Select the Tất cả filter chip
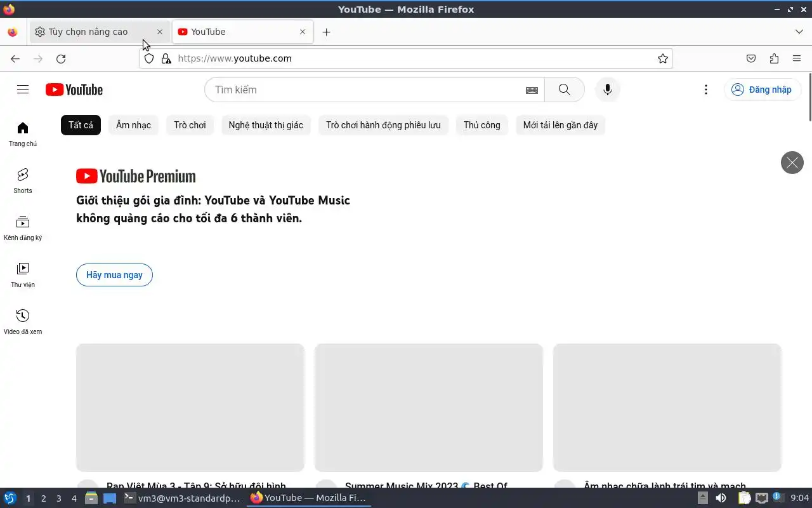 tap(81, 125)
